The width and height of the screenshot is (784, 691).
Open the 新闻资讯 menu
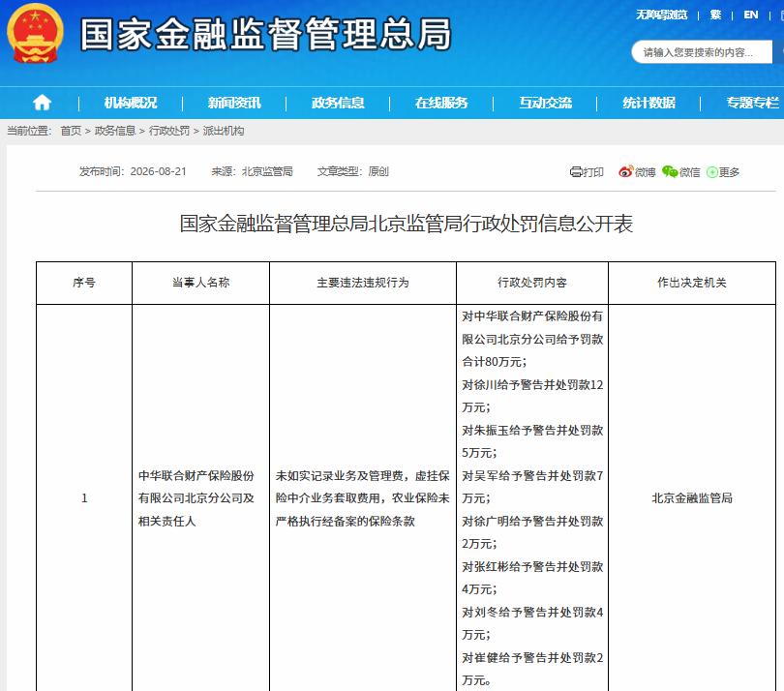(x=234, y=103)
